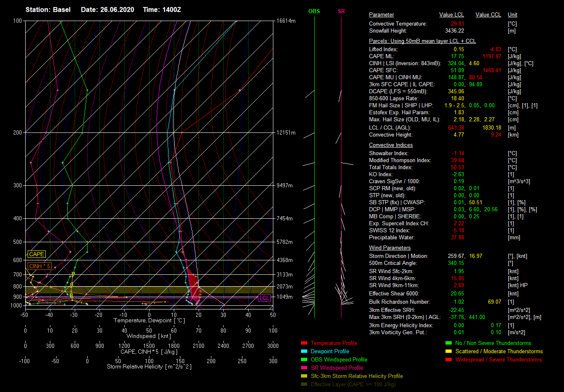Click the Station: Basel title text
Screen dimensions: 564x392
(x=48, y=9)
